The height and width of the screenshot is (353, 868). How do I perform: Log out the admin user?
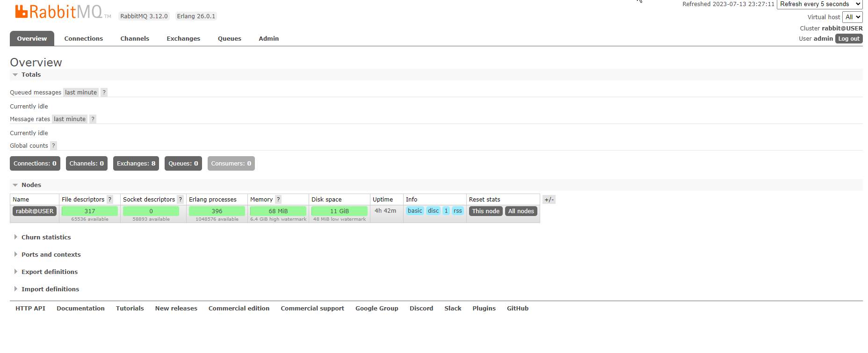[x=849, y=39]
